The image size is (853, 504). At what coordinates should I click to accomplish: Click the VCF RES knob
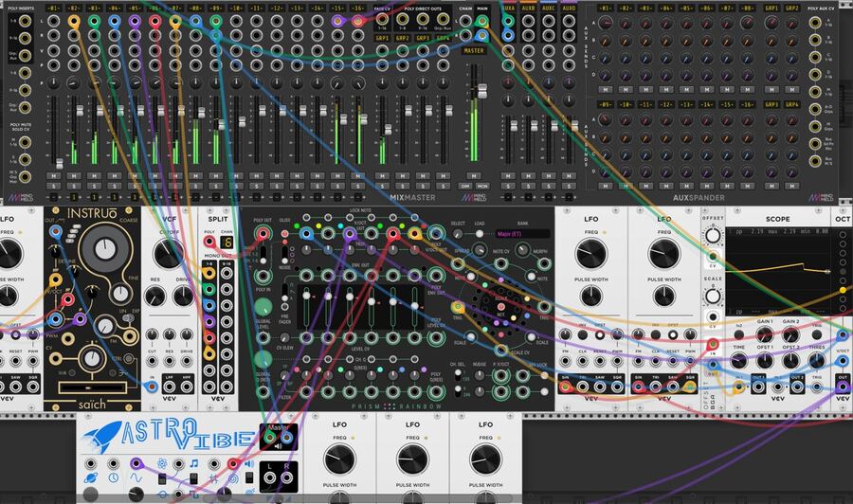(155, 297)
